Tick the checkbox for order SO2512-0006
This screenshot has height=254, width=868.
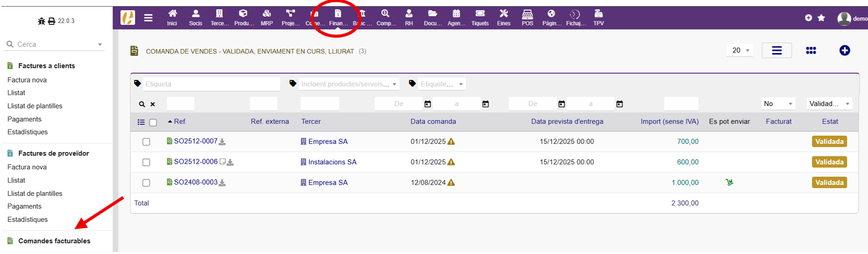pyautogui.click(x=146, y=162)
